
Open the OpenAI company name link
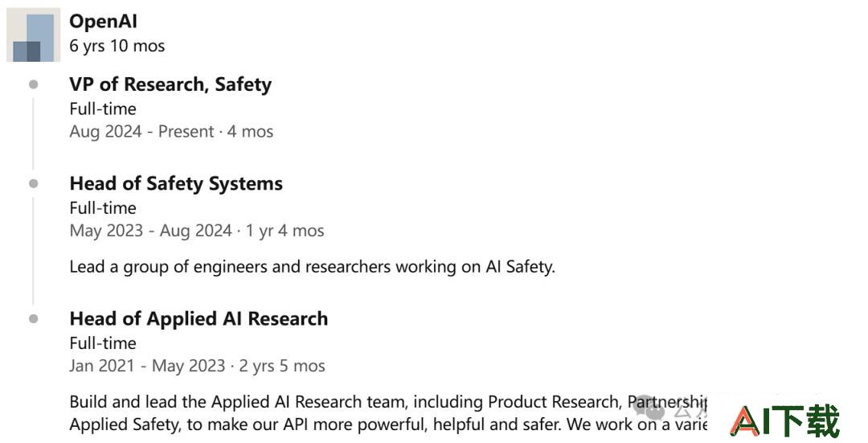103,21
